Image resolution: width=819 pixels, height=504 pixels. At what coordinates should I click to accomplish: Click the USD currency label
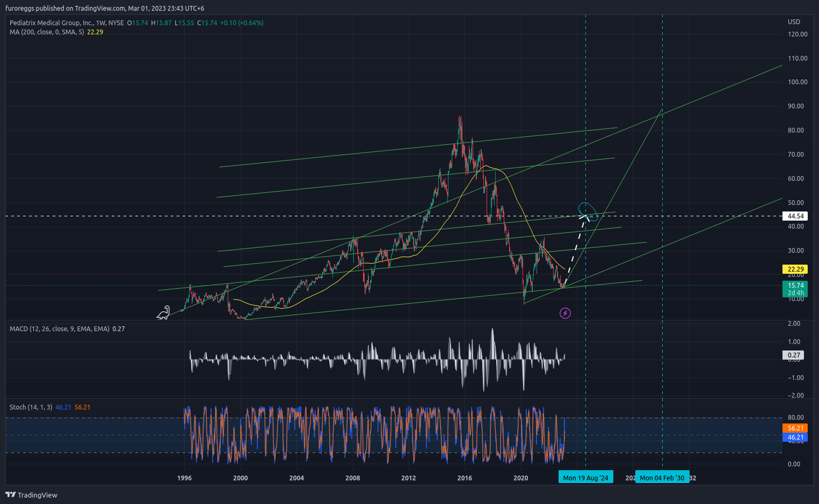tap(794, 22)
